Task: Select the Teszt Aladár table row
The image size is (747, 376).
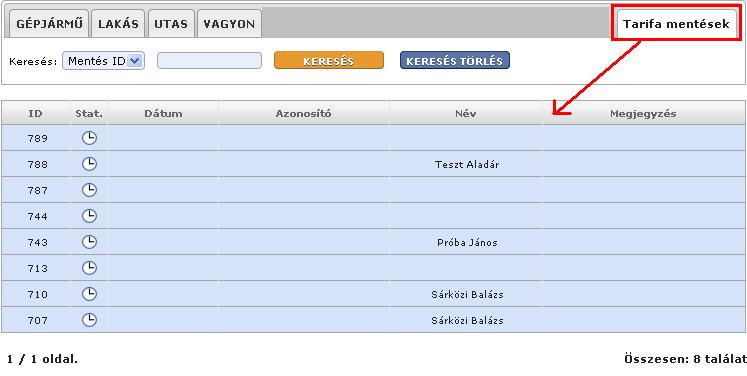Action: (374, 164)
